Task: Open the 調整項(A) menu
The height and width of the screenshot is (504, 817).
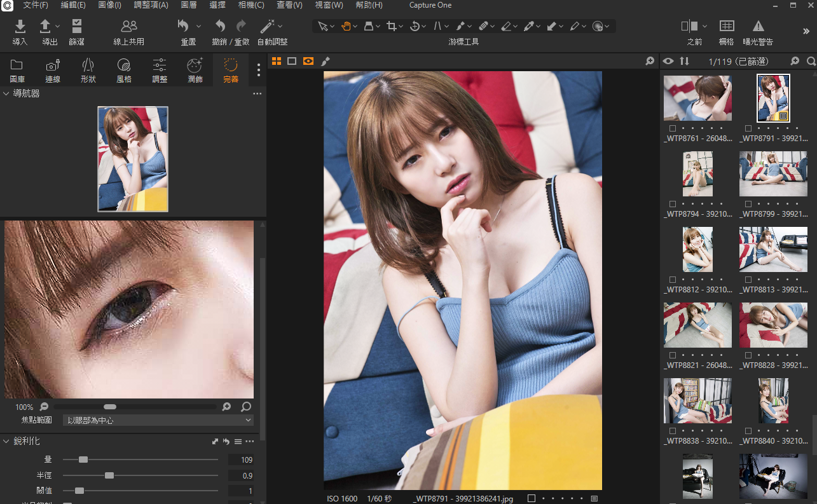Action: click(x=151, y=5)
